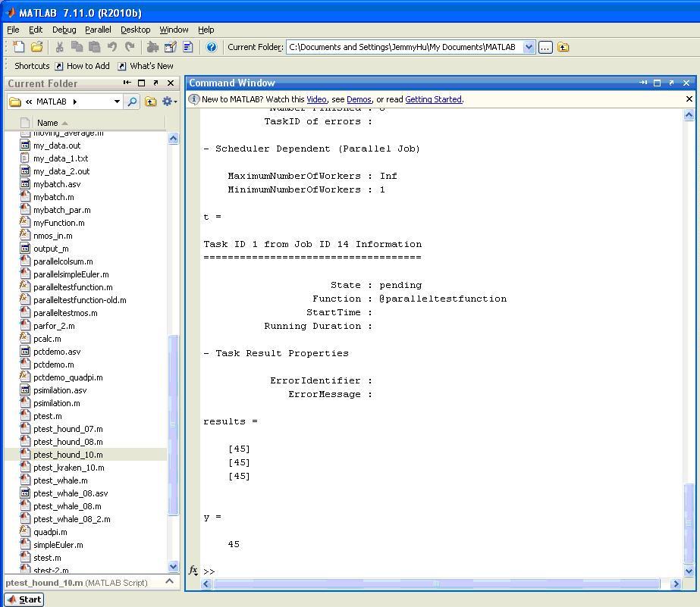Select ptest_kraken_10.m in file list
Screen dimensions: 700x607
68,468
